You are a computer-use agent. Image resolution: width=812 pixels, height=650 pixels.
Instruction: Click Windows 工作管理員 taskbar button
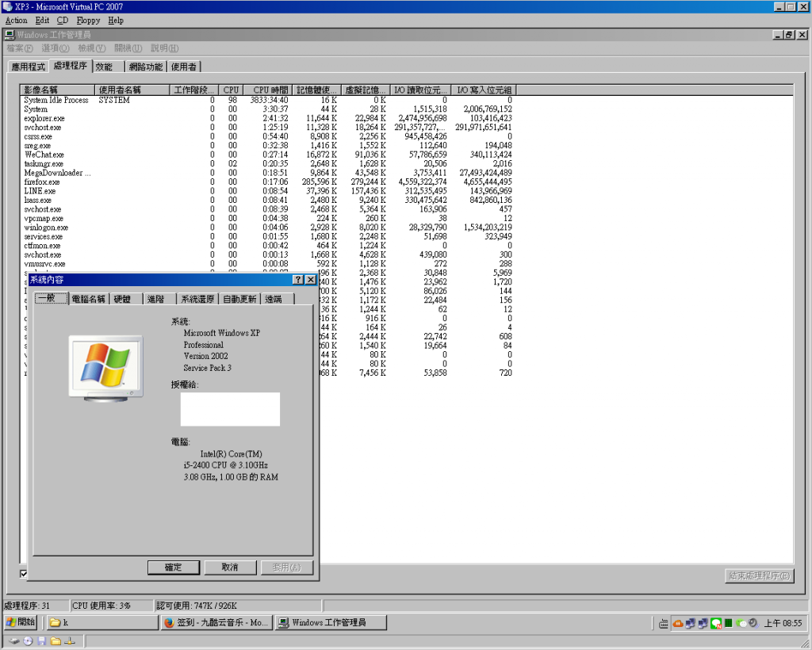click(x=331, y=622)
